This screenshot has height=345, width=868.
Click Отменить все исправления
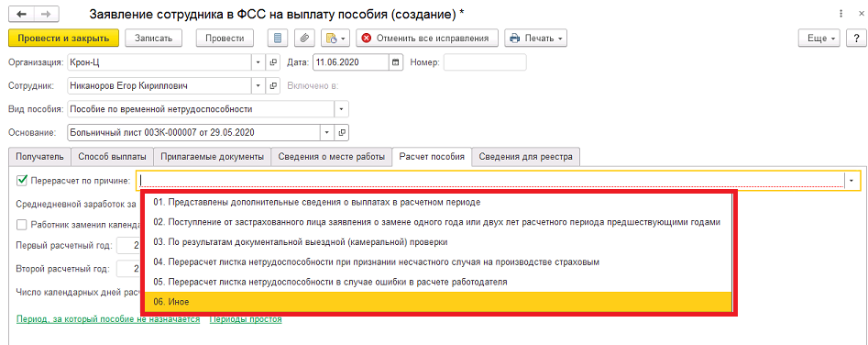click(x=427, y=39)
